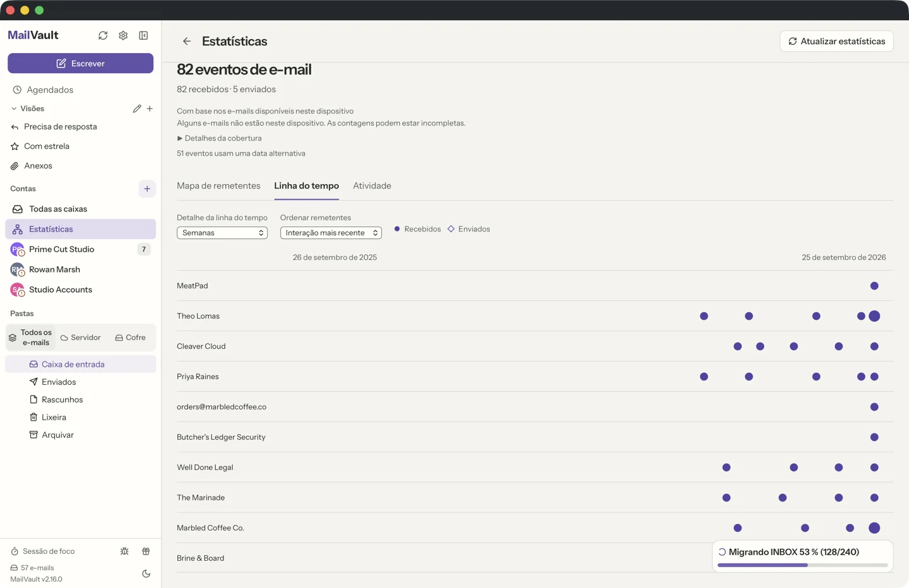
Task: Click the sync refresh icon beside MailVault
Action: [103, 35]
